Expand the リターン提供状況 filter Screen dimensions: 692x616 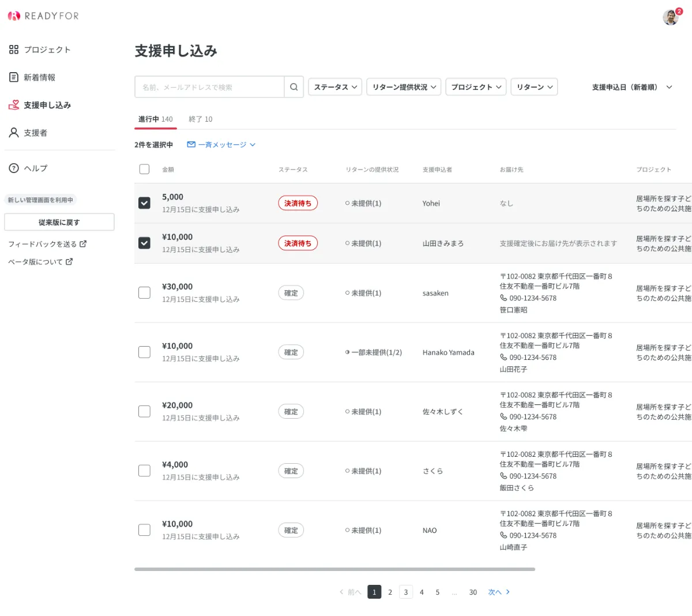coord(404,87)
